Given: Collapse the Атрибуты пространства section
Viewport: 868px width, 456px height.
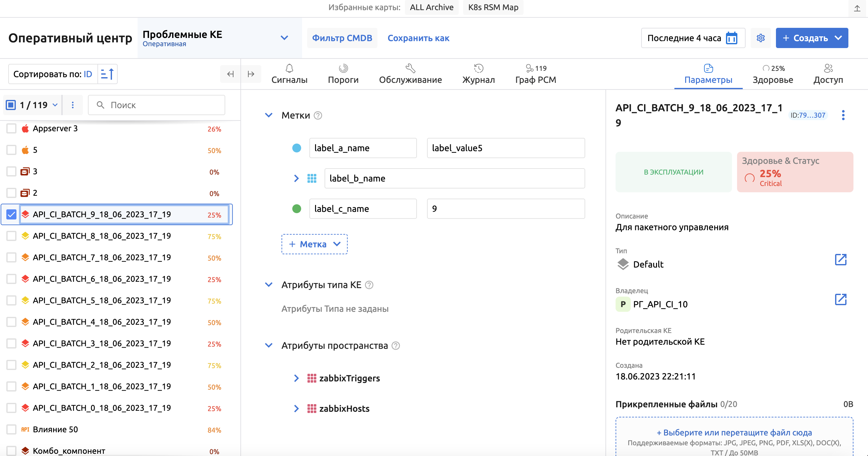Looking at the screenshot, I should pos(269,345).
